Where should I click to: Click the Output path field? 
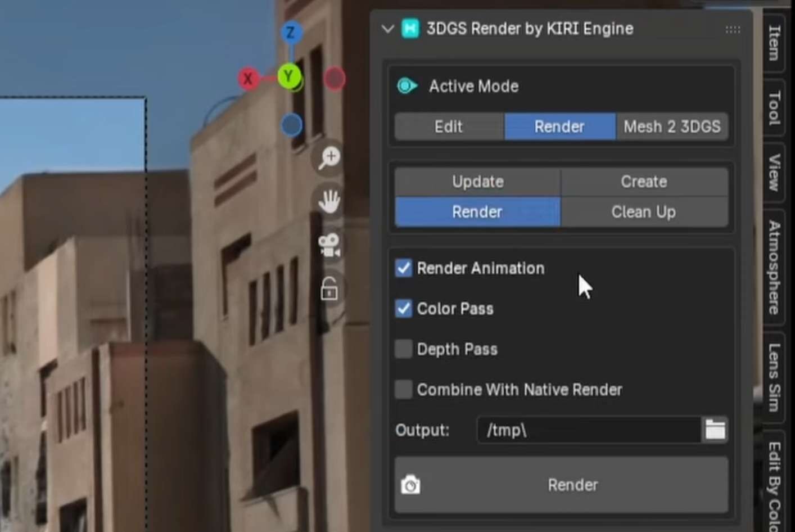[588, 430]
